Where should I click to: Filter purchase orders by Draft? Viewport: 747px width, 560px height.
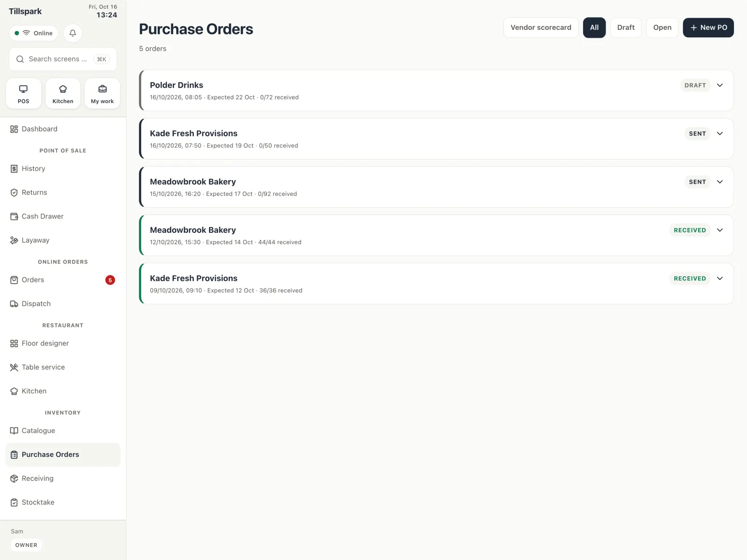tap(626, 28)
